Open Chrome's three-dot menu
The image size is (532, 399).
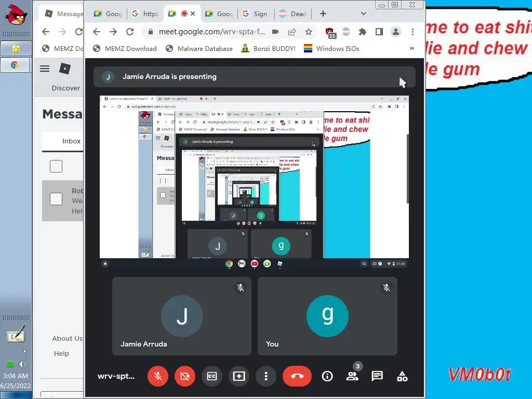coord(413,32)
